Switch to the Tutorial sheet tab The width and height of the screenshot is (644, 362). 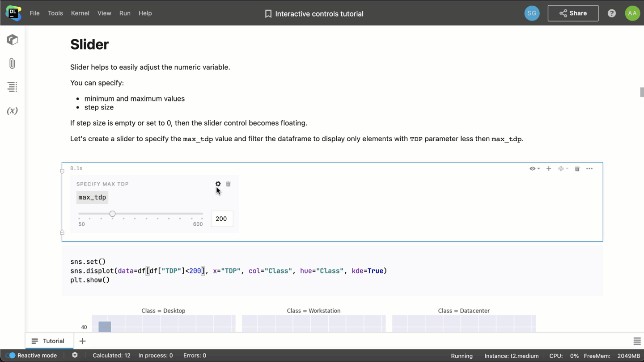point(48,341)
